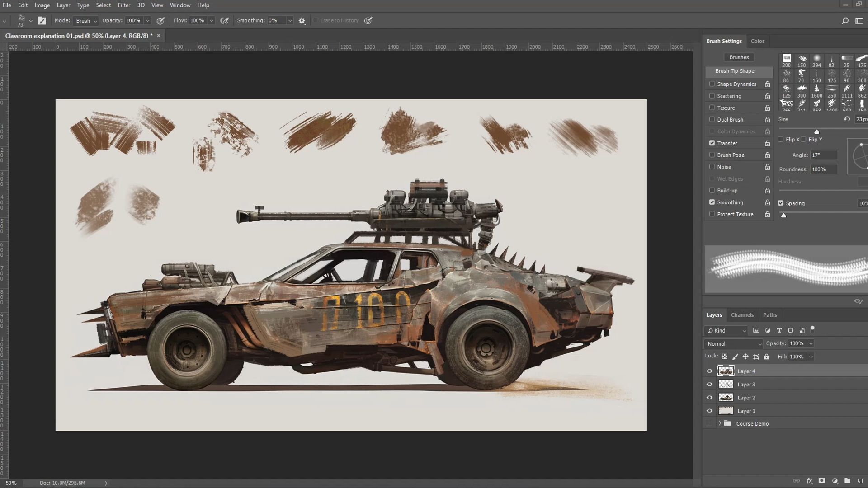Open the Flow slider arrow
The height and width of the screenshot is (488, 868).
click(x=211, y=21)
